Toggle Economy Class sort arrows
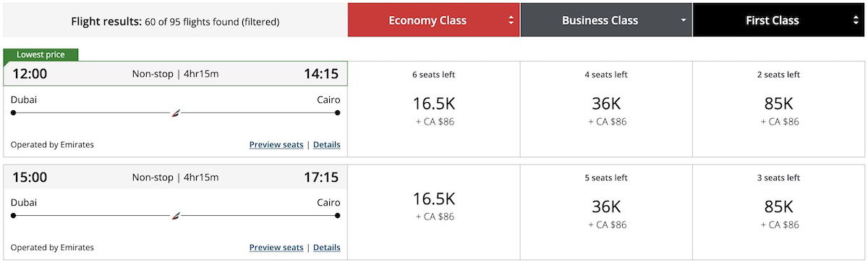The width and height of the screenshot is (868, 263). tap(511, 20)
